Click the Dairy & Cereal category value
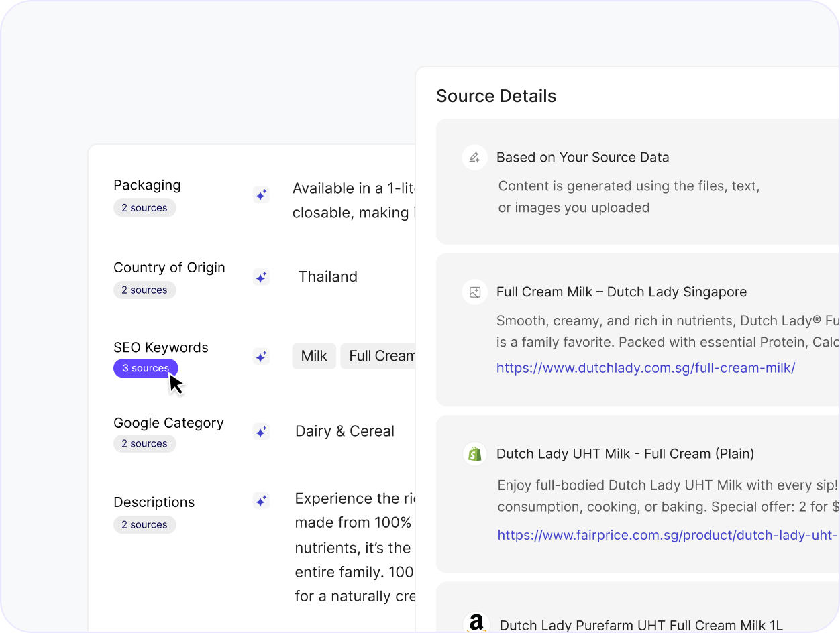Viewport: 840px width, 633px height. (345, 431)
